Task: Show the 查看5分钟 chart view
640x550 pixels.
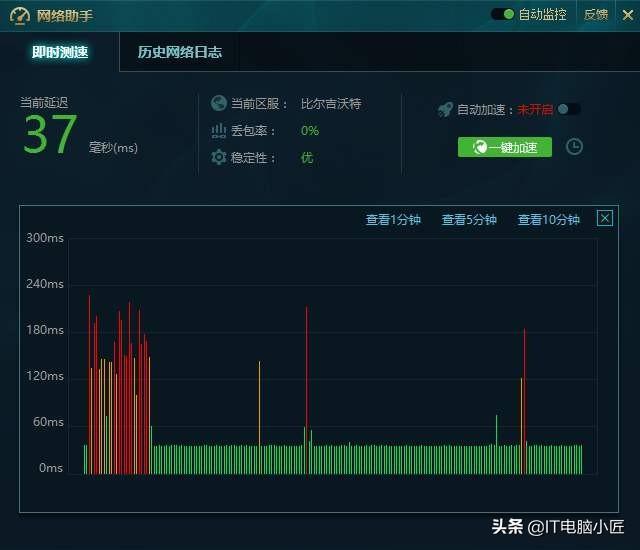Action: click(469, 220)
